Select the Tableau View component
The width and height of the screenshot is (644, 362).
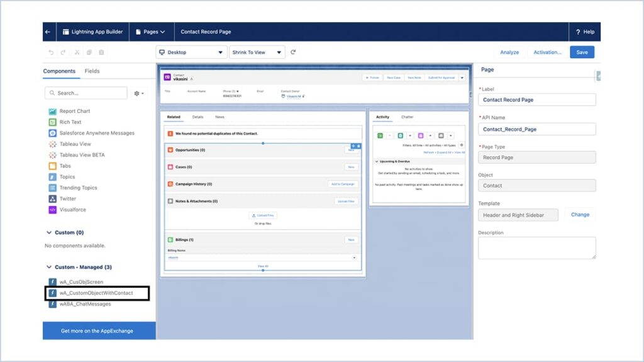[75, 144]
